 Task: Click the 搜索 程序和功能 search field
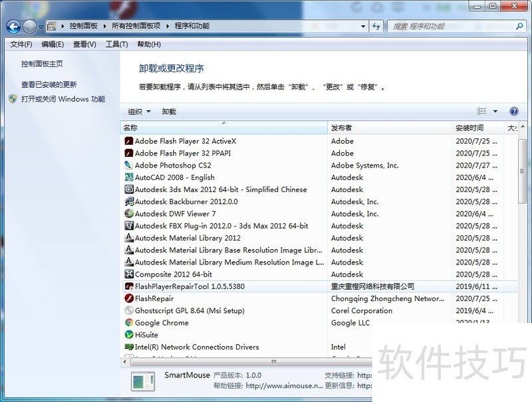tap(452, 27)
